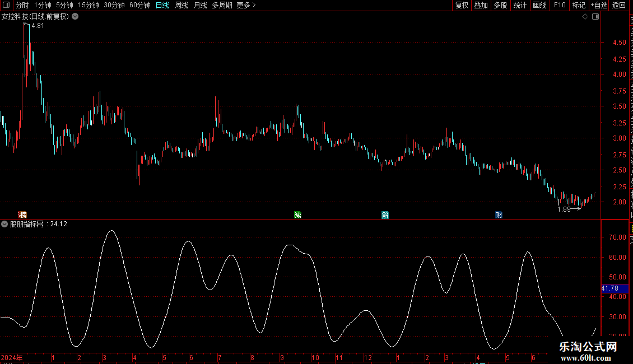Screen dimensions: 633x364
Task: Click the 3.50 price axis label
Action: (x=619, y=106)
